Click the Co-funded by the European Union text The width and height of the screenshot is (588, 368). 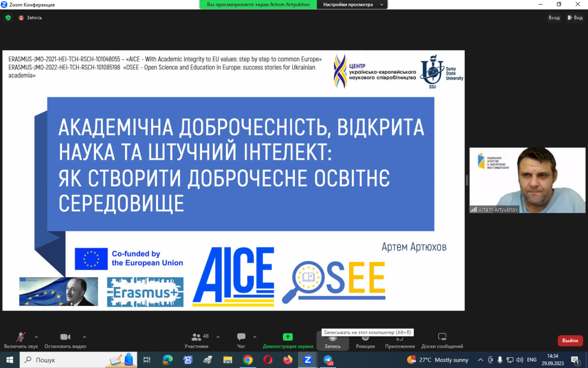[147, 259]
